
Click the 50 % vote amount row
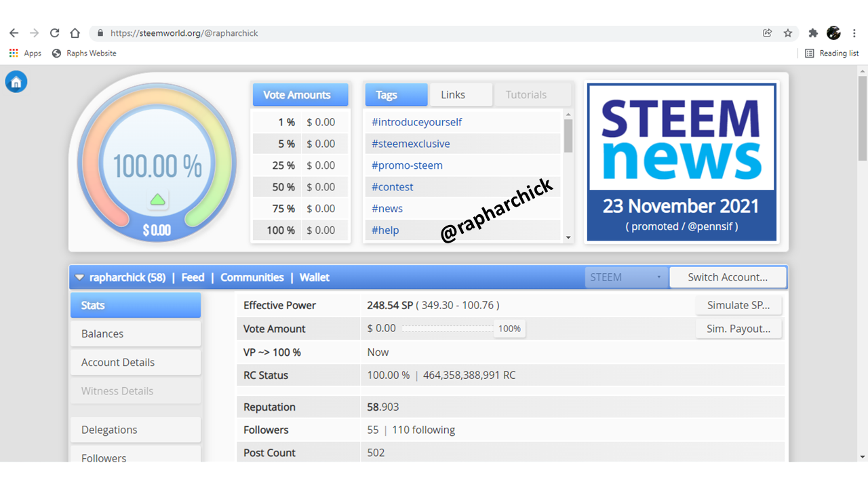pos(300,187)
